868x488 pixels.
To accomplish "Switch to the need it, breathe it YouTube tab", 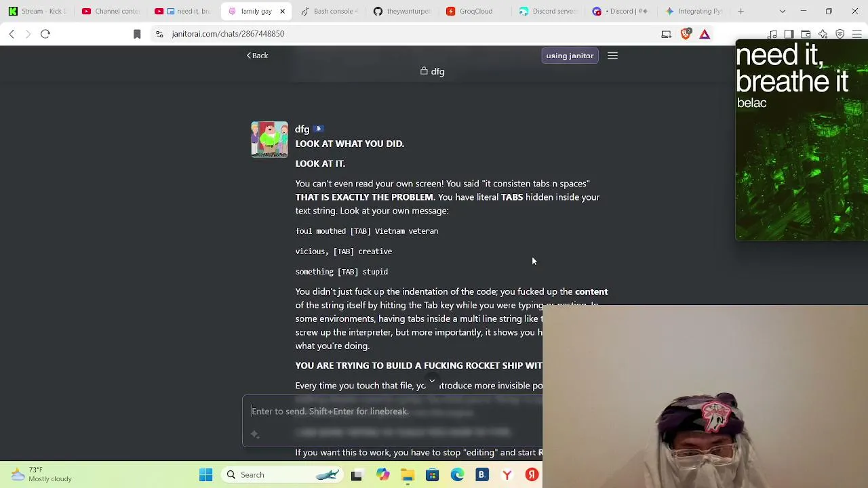I will (x=183, y=12).
